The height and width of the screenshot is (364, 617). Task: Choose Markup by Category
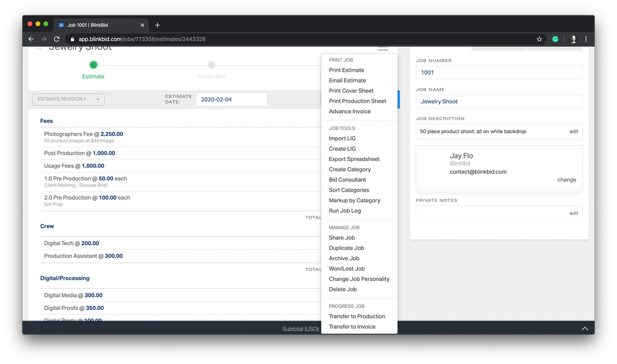pyautogui.click(x=354, y=200)
